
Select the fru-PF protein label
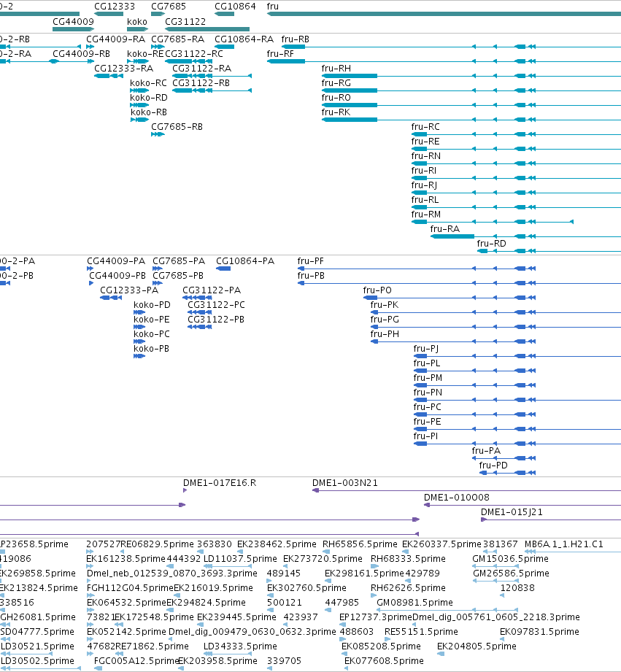[x=311, y=261]
